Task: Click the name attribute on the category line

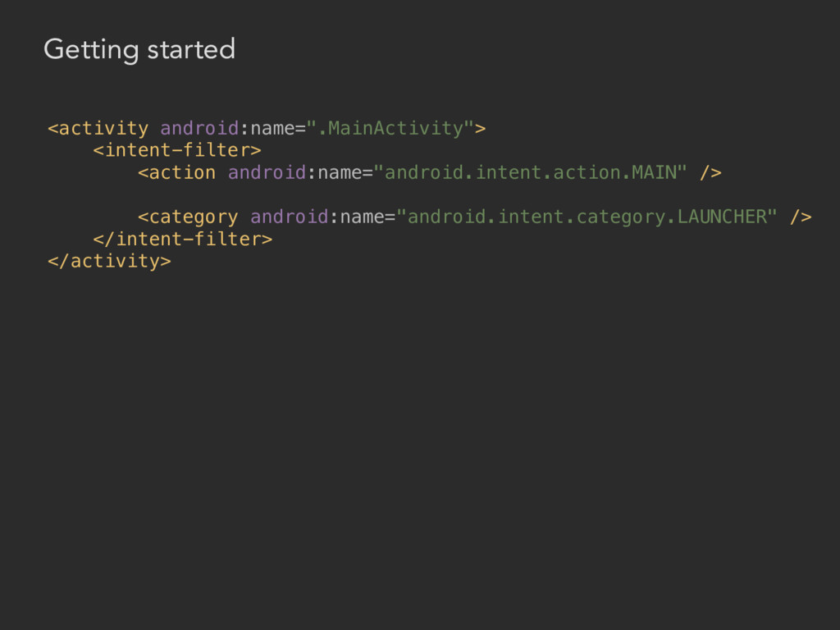Action: tap(363, 217)
